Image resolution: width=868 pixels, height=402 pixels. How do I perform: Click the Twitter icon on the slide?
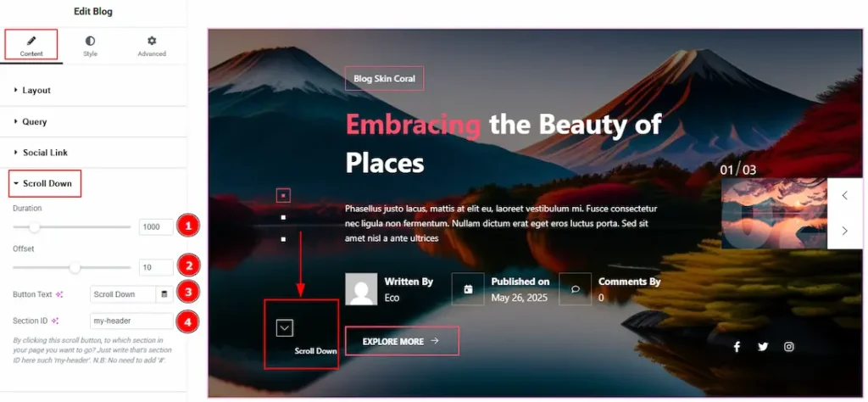tap(763, 346)
